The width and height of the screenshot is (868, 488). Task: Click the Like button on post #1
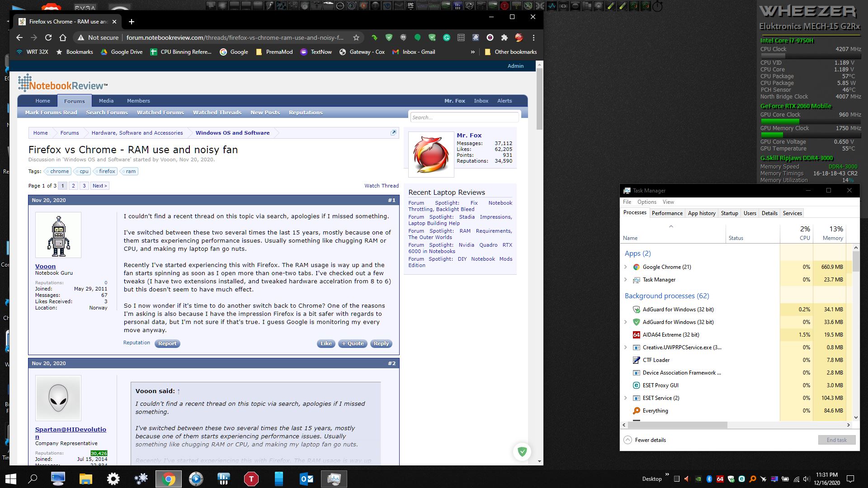pyautogui.click(x=326, y=343)
